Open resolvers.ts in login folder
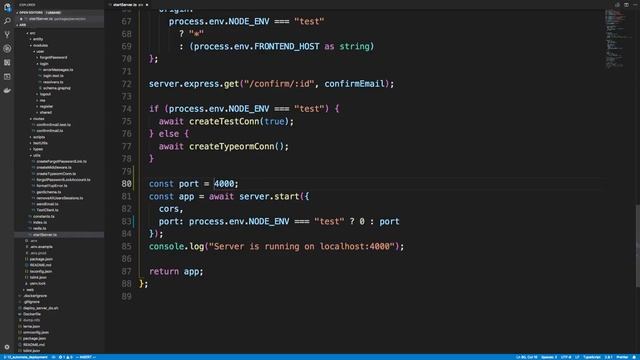This screenshot has width=640, height=360. pos(53,82)
